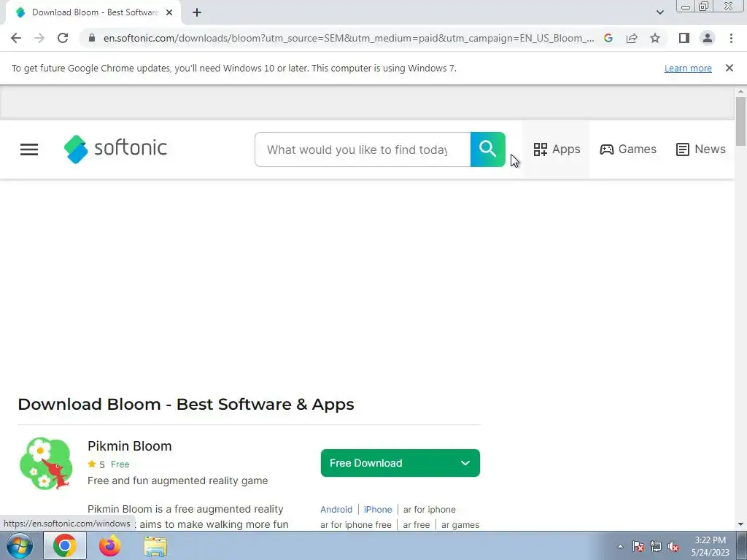Open the News navigation item
747x560 pixels.
(x=701, y=149)
